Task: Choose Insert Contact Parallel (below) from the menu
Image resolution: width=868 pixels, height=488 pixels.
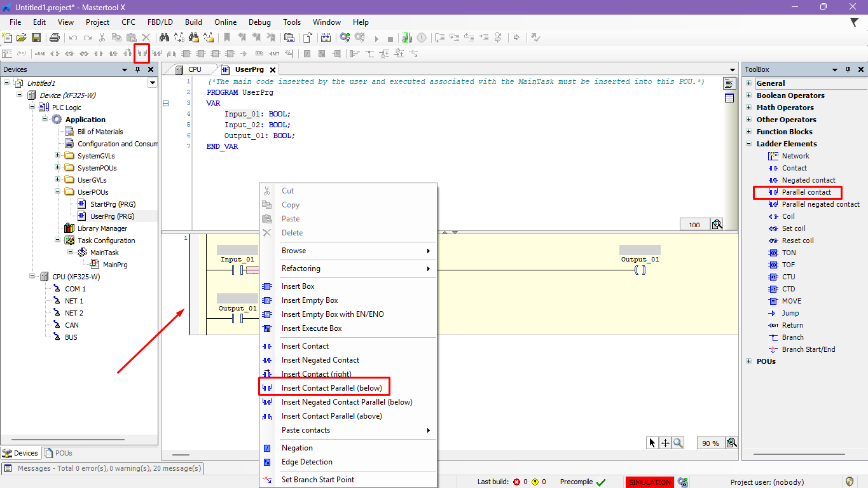Action: (x=331, y=388)
